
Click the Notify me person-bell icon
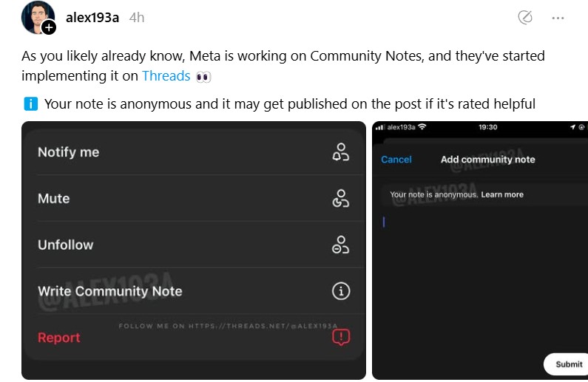tap(340, 152)
